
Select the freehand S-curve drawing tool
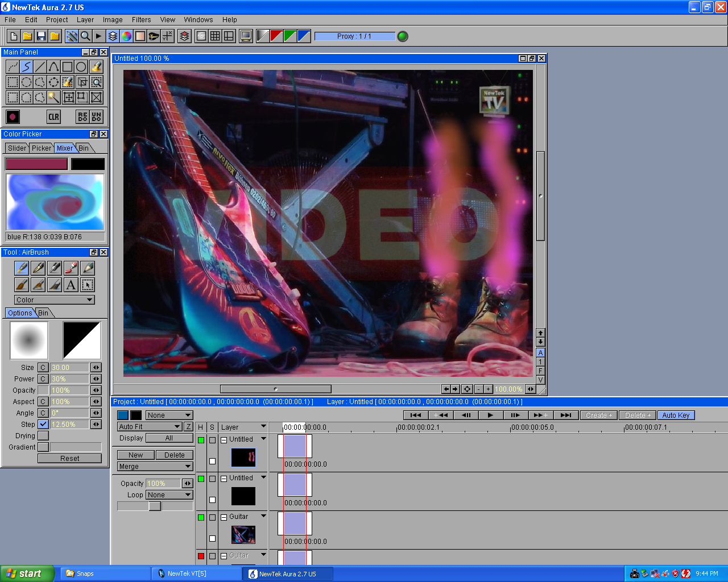(x=26, y=67)
